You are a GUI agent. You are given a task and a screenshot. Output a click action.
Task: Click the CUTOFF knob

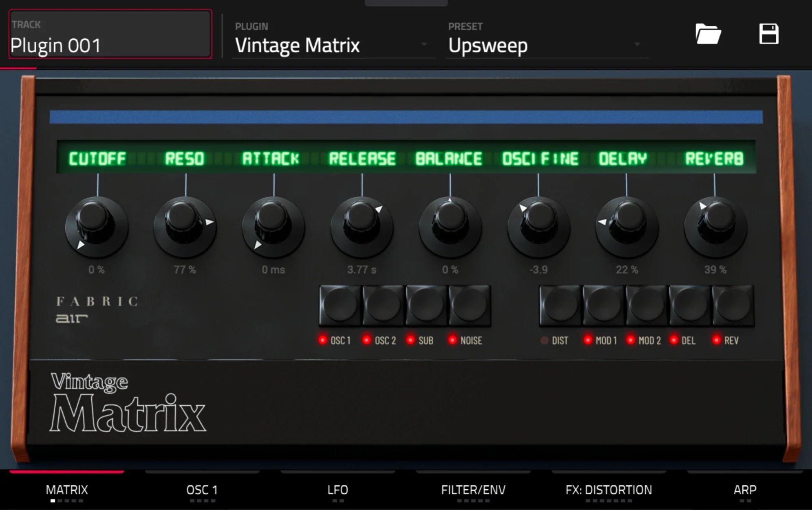coord(96,226)
